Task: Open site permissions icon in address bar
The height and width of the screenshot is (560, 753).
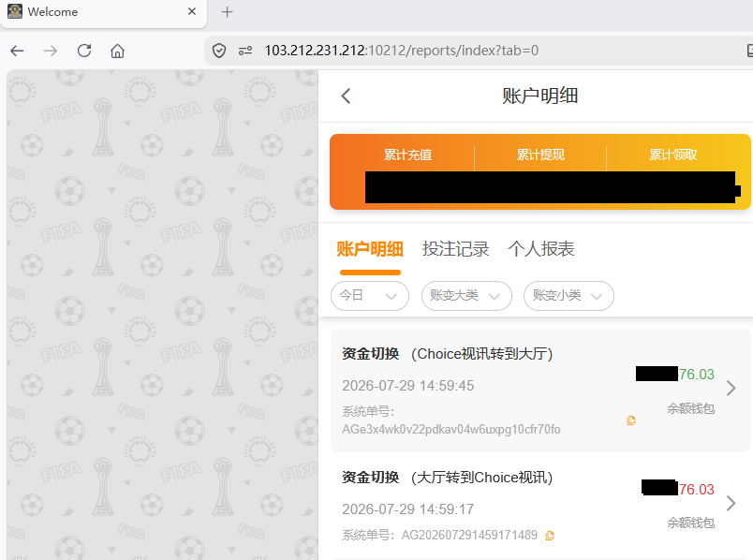Action: tap(245, 51)
